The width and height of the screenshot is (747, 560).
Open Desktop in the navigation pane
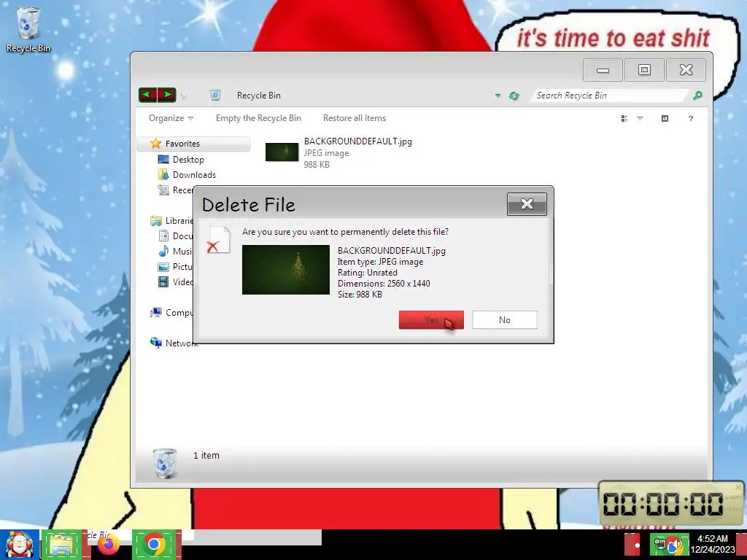click(x=188, y=160)
